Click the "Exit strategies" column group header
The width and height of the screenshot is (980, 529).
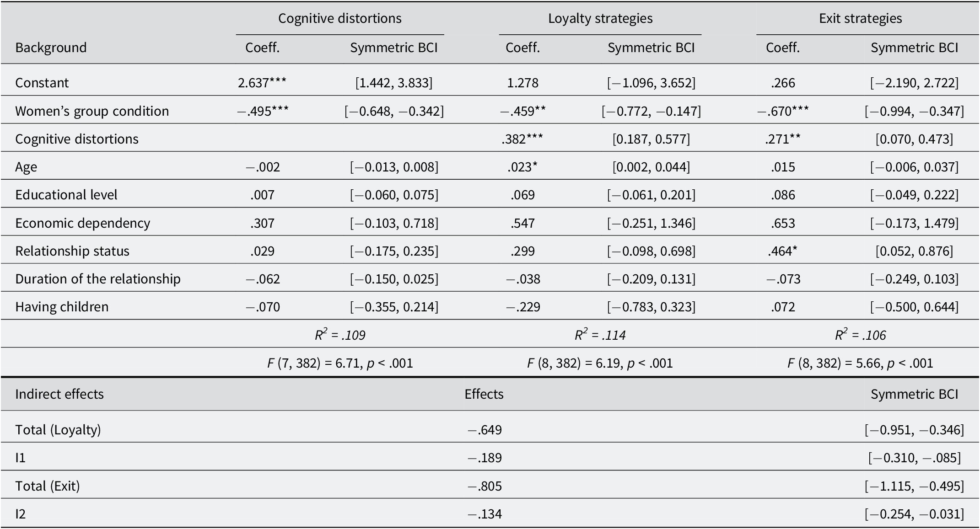pos(860,18)
